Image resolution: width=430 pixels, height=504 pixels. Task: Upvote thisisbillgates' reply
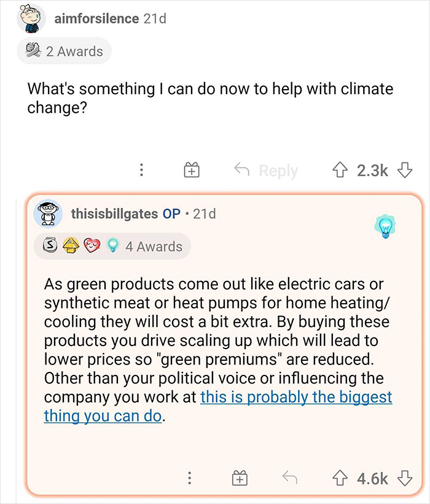(340, 478)
